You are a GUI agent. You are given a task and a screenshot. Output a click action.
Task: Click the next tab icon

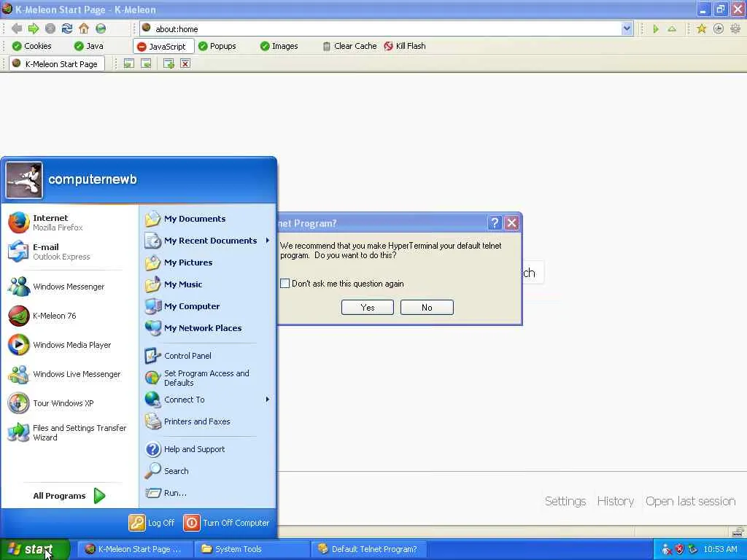(146, 63)
